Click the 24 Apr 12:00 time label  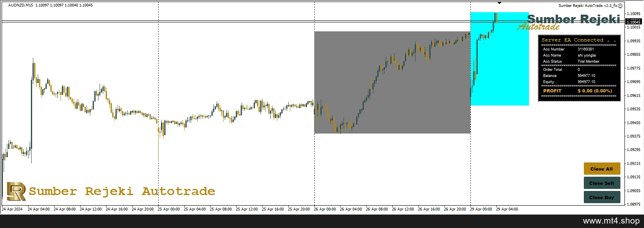click(x=91, y=209)
